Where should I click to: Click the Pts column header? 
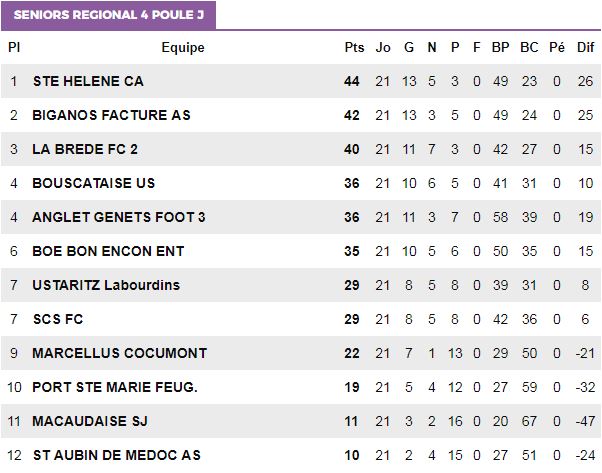(x=354, y=48)
